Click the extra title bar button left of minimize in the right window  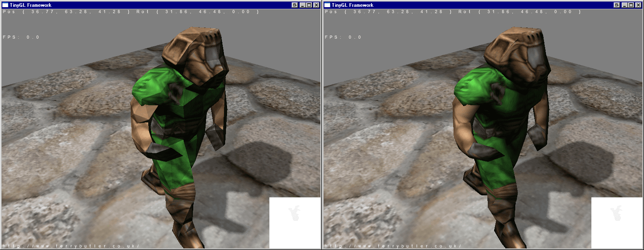617,5
